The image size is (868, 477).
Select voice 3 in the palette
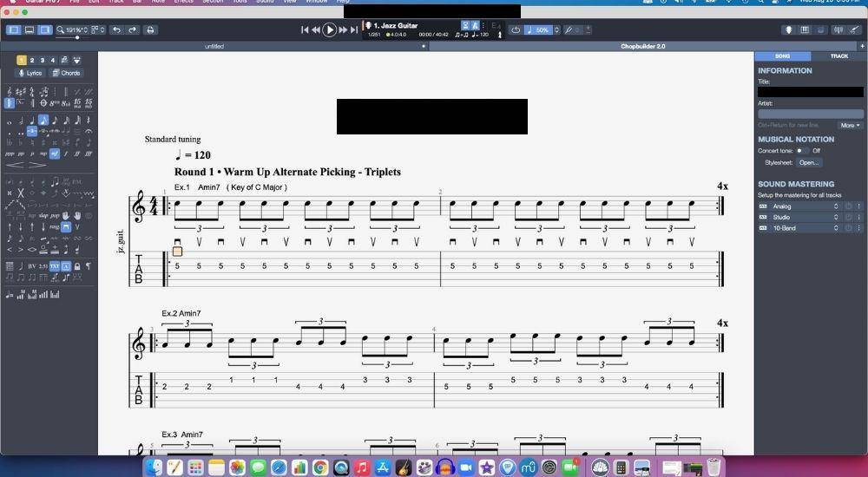coord(43,61)
